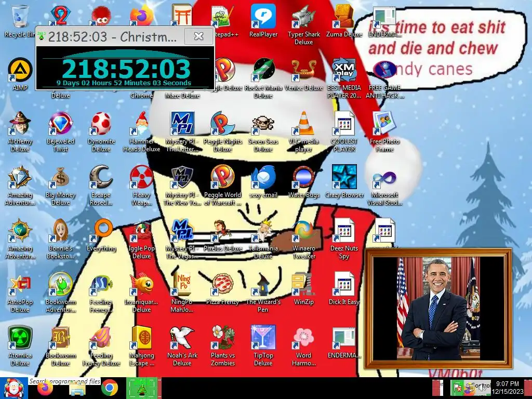
Task: Launch Mahjong Escape
Action: click(141, 347)
